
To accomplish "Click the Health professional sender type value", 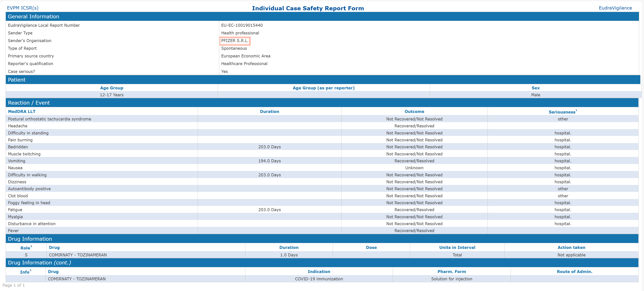I will tap(240, 33).
